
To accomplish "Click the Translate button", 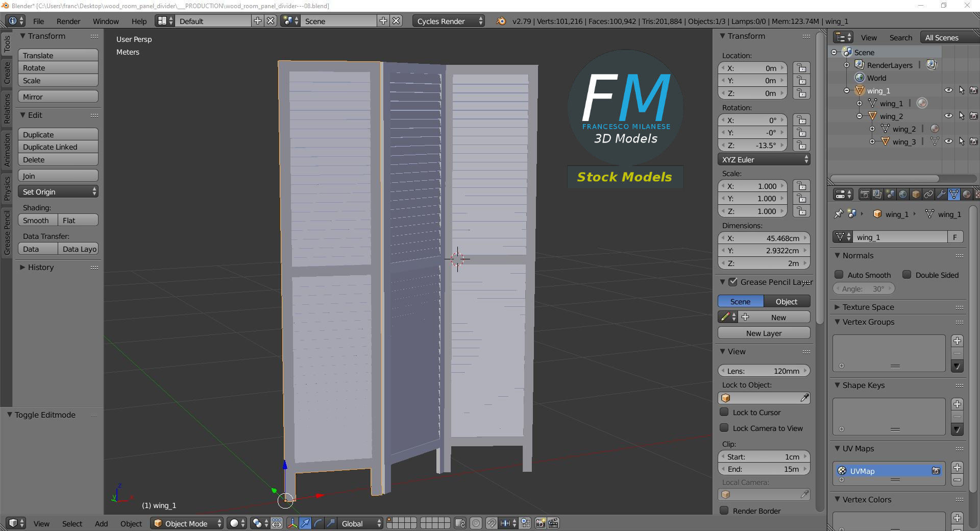I will 58,55.
